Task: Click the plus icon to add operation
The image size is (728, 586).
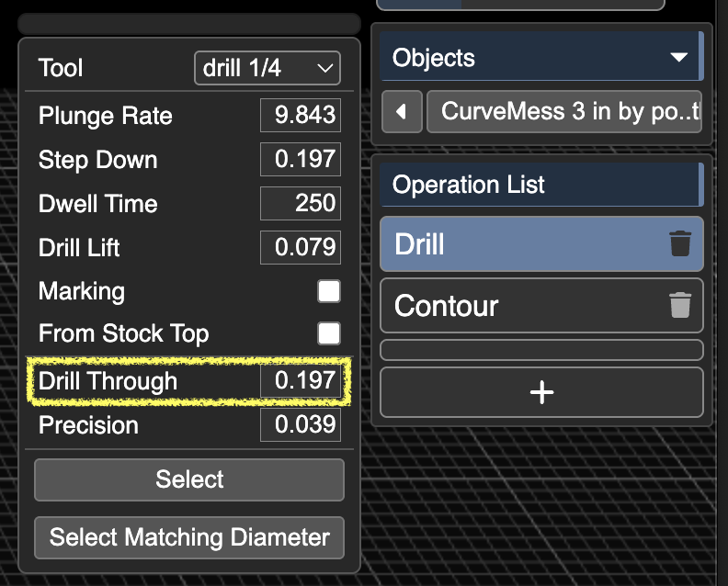Action: pyautogui.click(x=541, y=392)
